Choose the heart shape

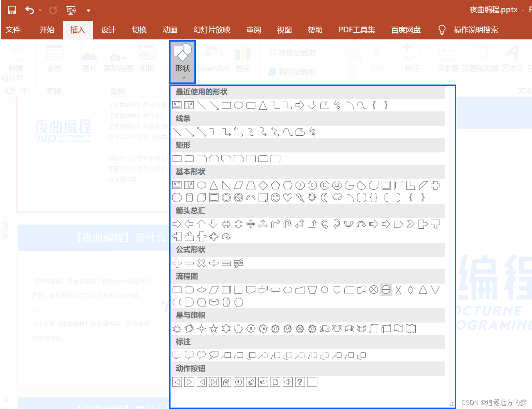pyautogui.click(x=287, y=197)
